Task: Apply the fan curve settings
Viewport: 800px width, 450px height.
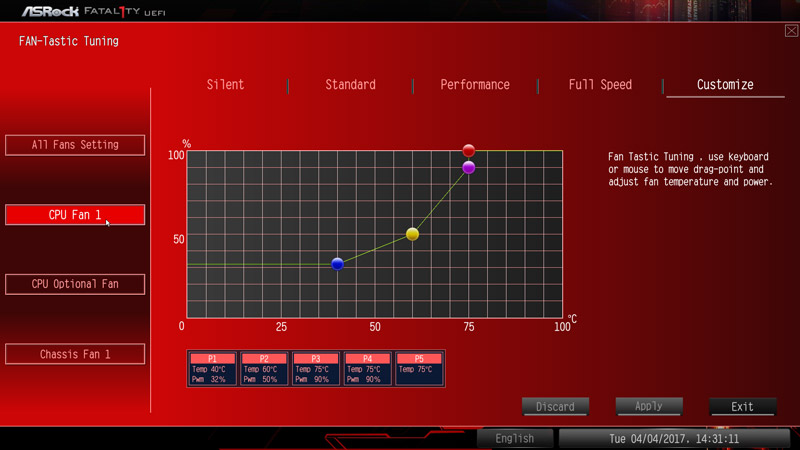Action: 649,407
